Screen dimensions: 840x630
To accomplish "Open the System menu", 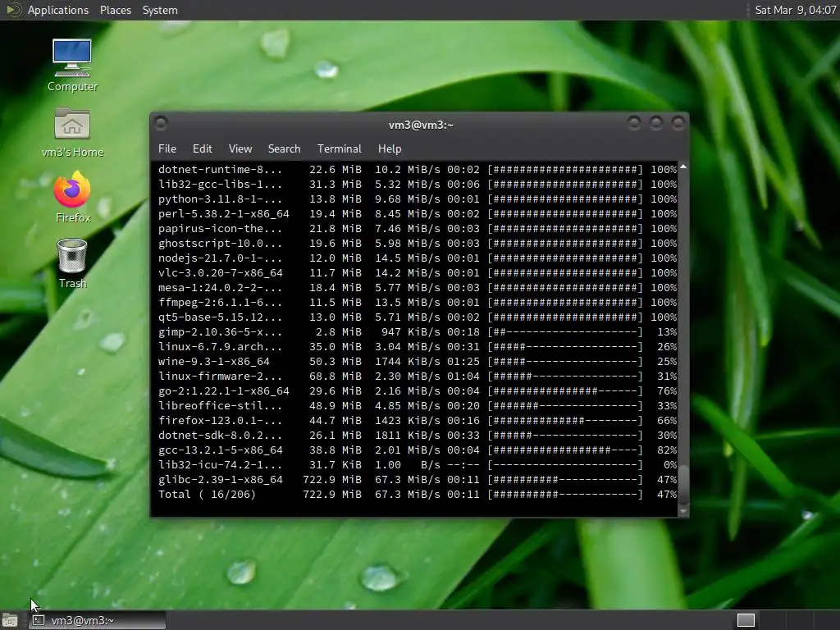I will coord(160,10).
